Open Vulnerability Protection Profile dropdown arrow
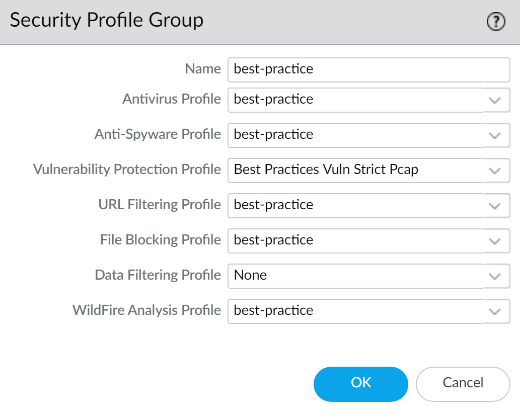The height and width of the screenshot is (420, 520). click(x=495, y=171)
